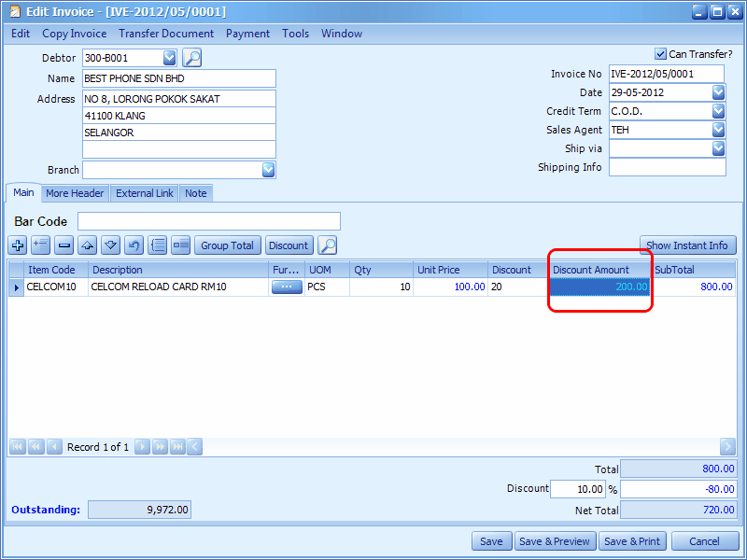Go to next record in navigator
747x560 pixels.
pos(142,447)
